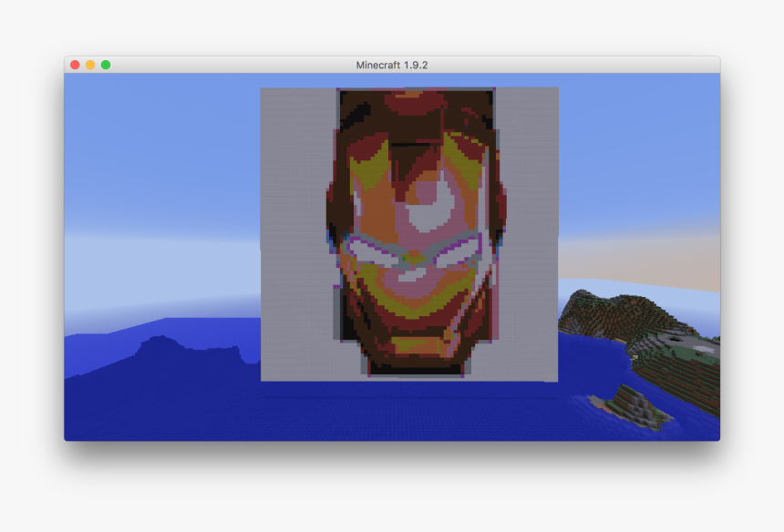Click the Minecraft 1.9.2 title text
This screenshot has height=532, width=784.
tap(392, 65)
